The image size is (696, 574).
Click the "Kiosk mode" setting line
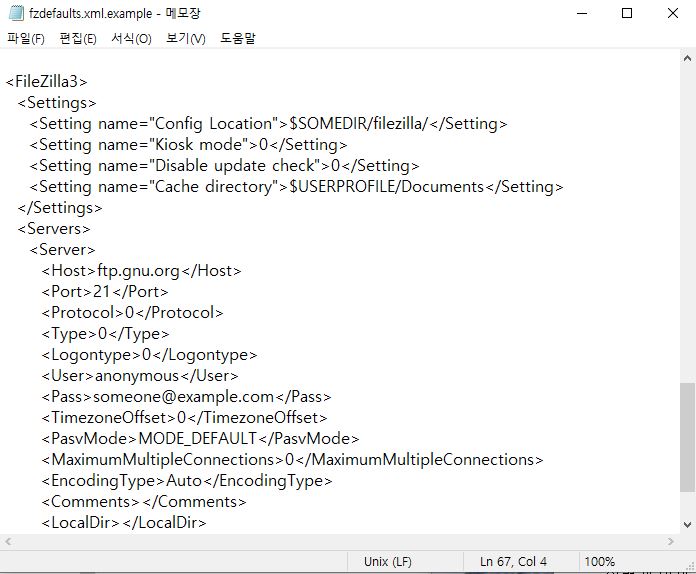tap(188, 145)
